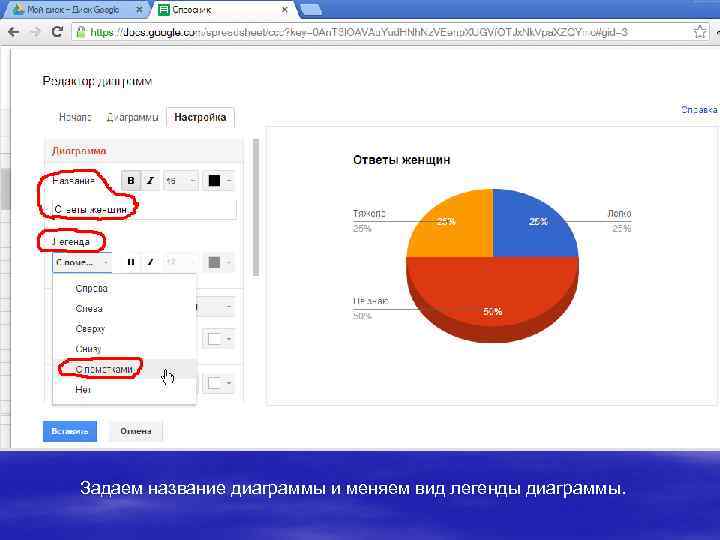Open the title font size dropdown
720x540 pixels.
181,180
